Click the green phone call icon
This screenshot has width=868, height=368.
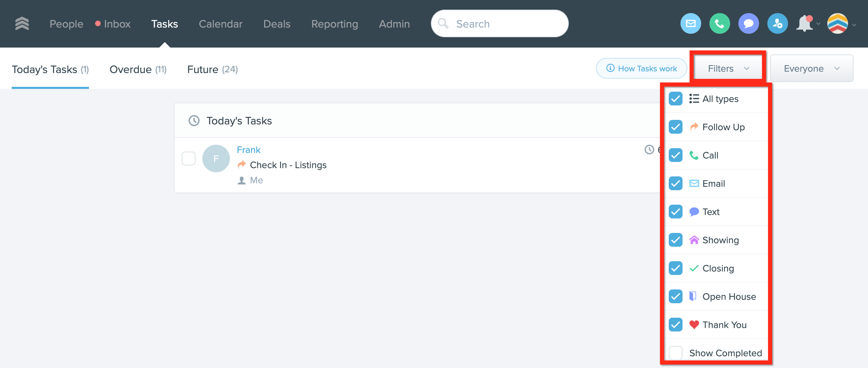tap(719, 23)
